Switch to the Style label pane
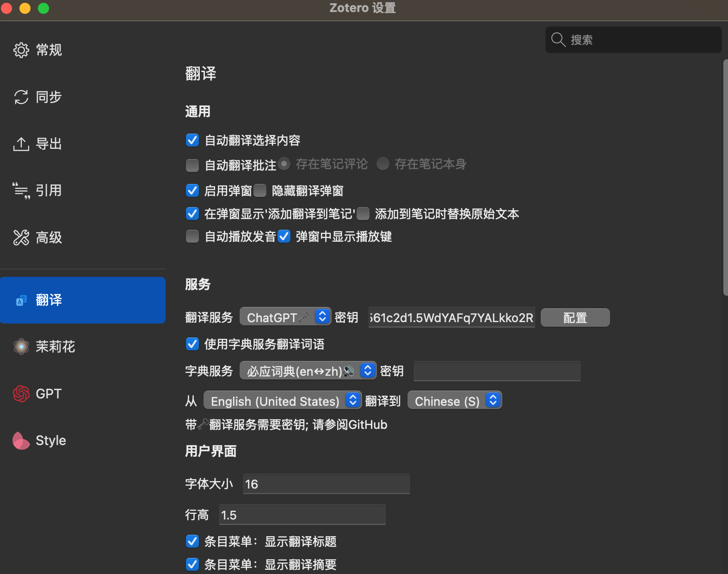This screenshot has height=574, width=728. [x=51, y=440]
